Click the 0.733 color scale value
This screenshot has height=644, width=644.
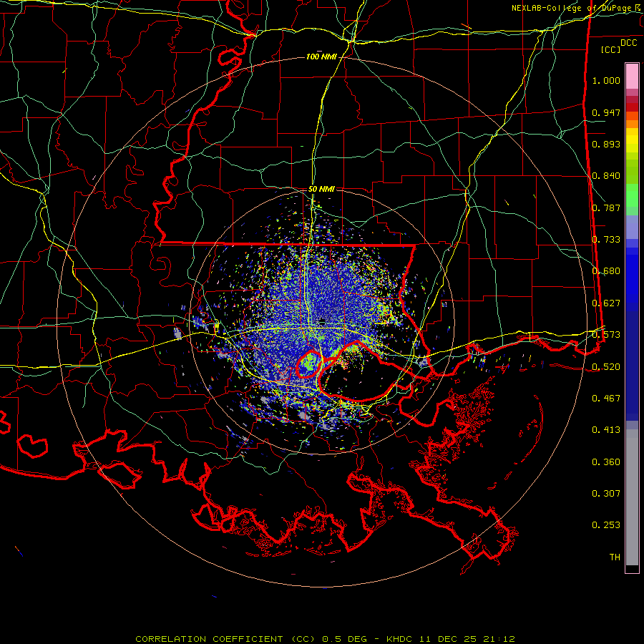coord(606,240)
